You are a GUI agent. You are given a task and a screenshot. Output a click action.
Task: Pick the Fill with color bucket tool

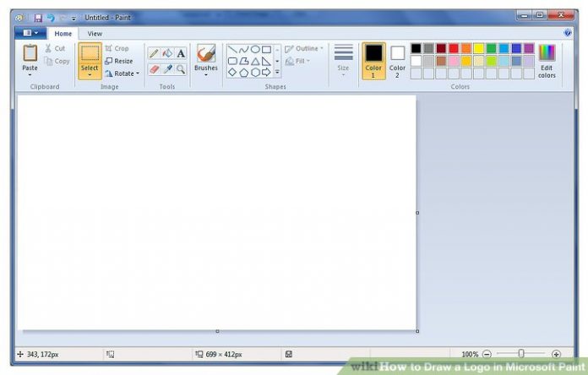(167, 53)
